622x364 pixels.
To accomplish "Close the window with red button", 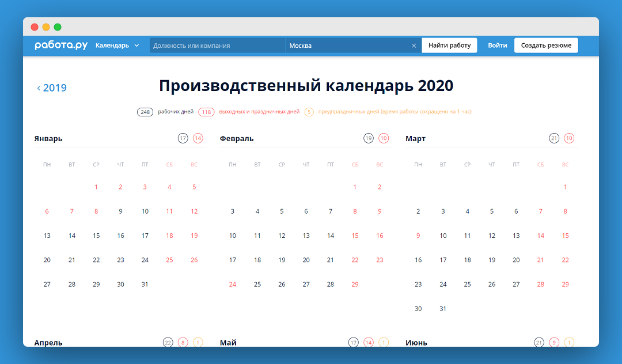I will click(35, 27).
